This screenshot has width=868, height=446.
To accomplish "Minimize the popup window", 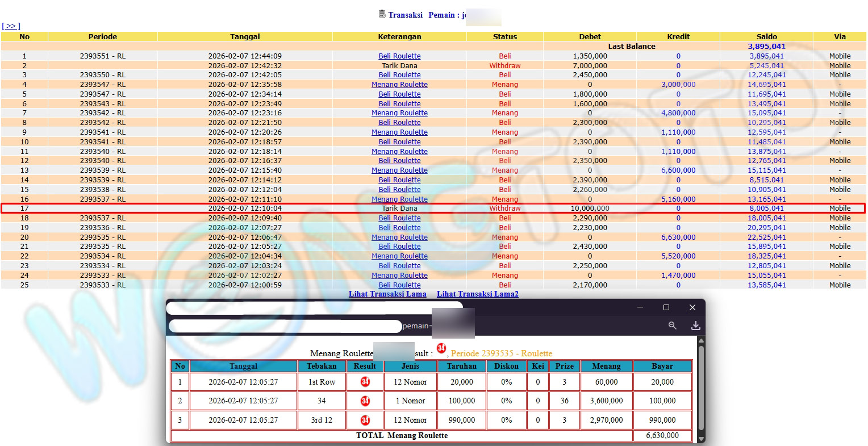I will (x=640, y=307).
